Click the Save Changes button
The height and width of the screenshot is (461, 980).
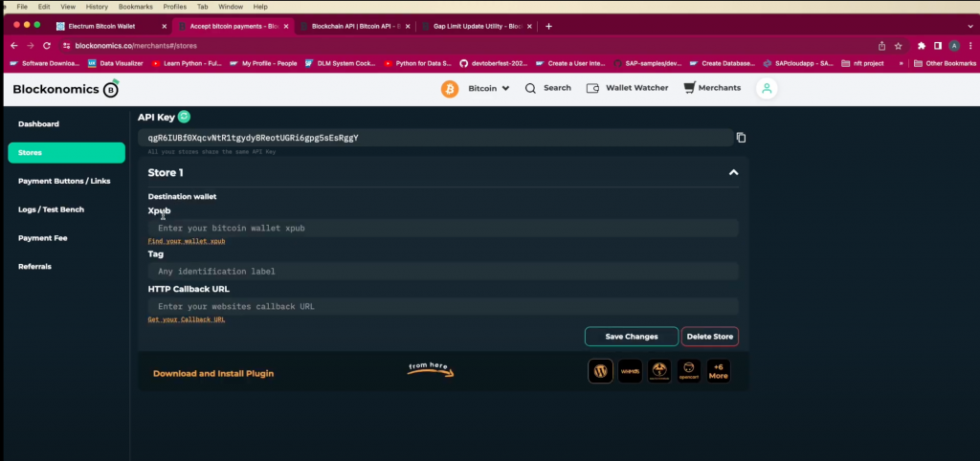[x=632, y=336]
